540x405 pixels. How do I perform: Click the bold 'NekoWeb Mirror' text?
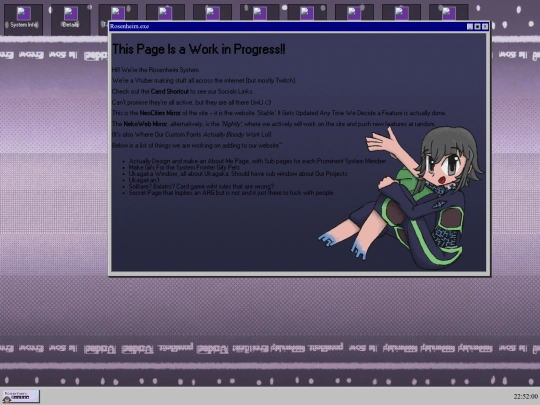145,124
